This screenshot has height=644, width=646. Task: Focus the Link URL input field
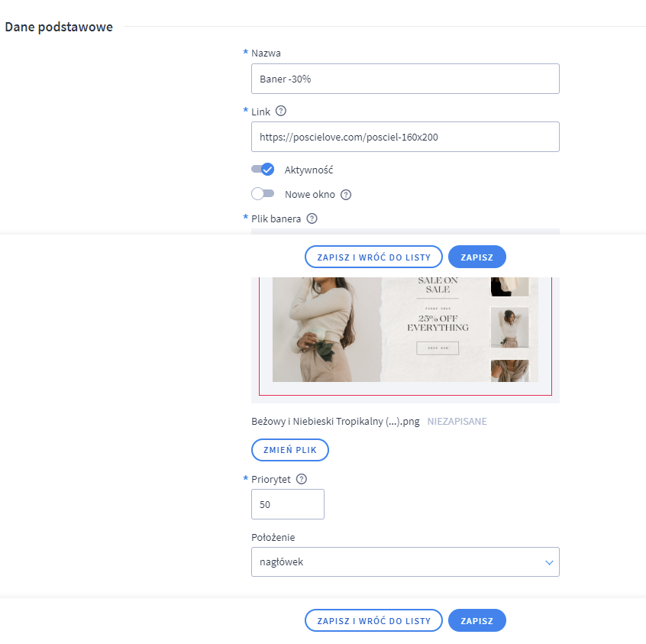coord(405,137)
